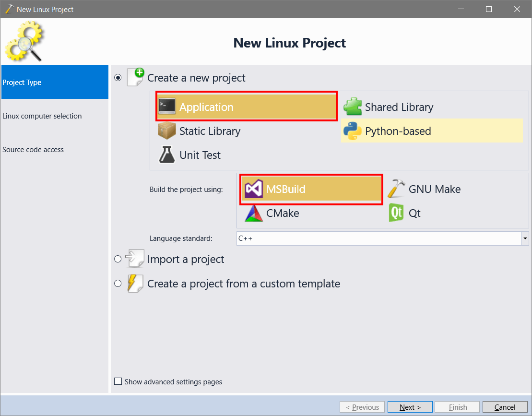The height and width of the screenshot is (416, 532).
Task: Choose the Shared Library puzzle icon
Action: 353,107
